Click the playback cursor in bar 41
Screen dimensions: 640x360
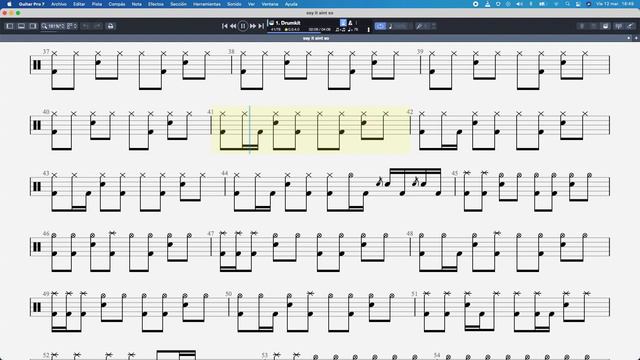click(x=250, y=129)
